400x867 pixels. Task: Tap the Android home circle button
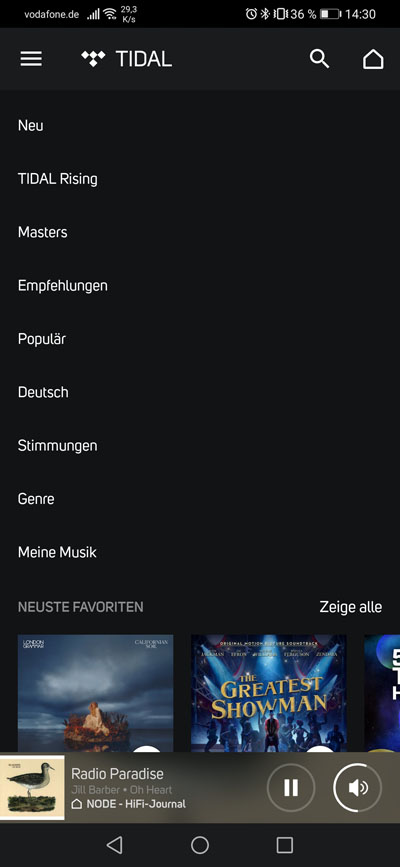point(200,844)
